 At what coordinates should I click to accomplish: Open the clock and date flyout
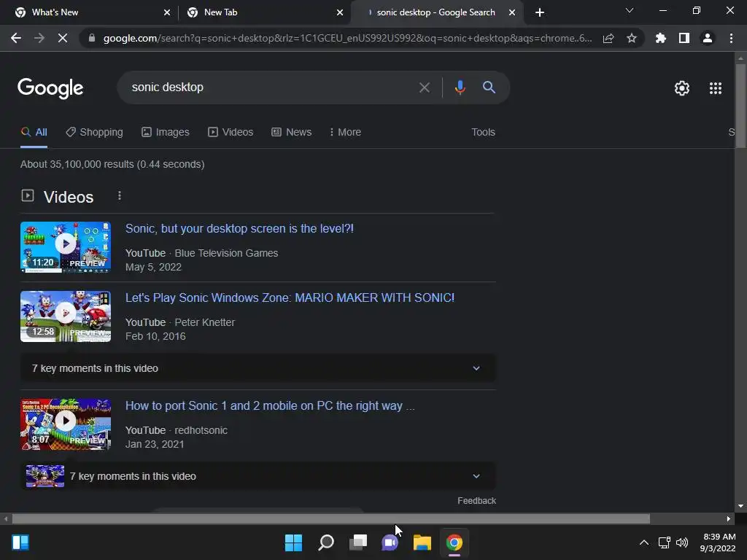(x=718, y=542)
